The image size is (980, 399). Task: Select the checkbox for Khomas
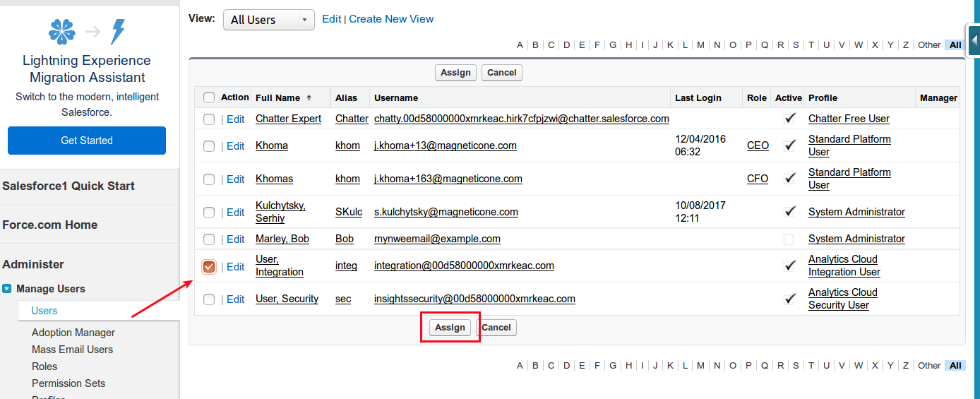point(209,179)
